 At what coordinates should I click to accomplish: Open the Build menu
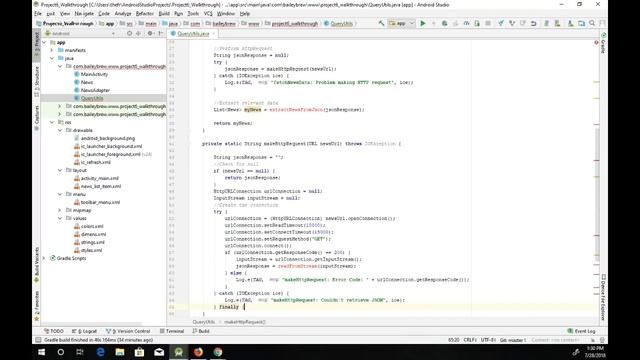(164, 13)
